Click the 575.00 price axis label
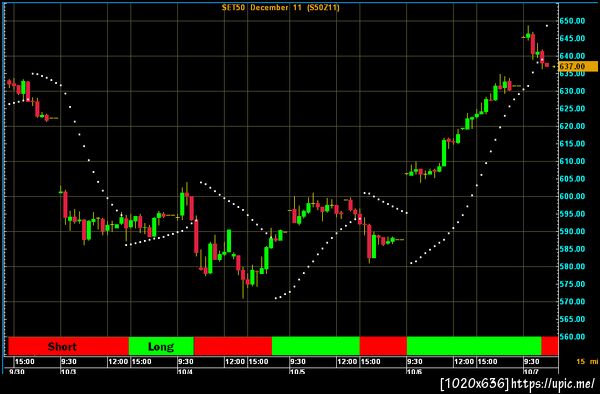Screen dimensions: 600x394 pos(572,284)
